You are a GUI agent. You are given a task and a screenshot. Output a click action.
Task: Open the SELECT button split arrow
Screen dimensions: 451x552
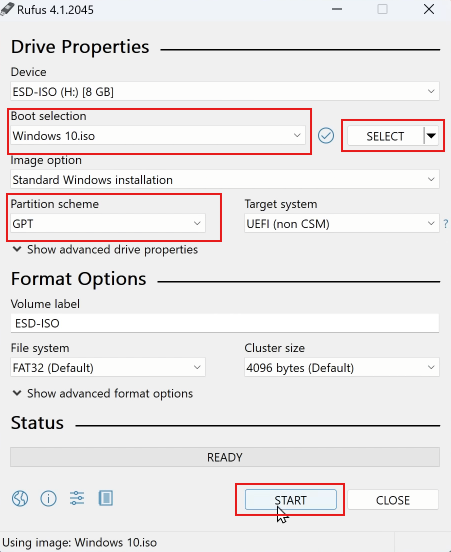pyautogui.click(x=431, y=136)
